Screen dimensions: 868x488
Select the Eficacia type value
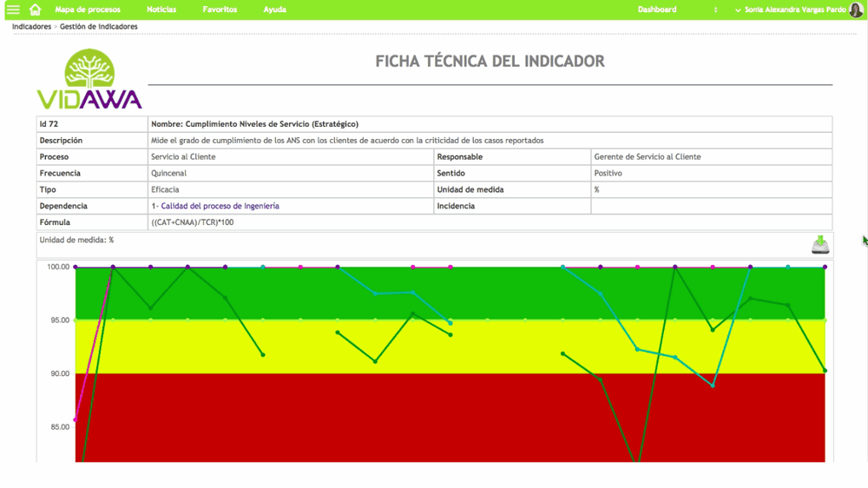click(x=165, y=189)
